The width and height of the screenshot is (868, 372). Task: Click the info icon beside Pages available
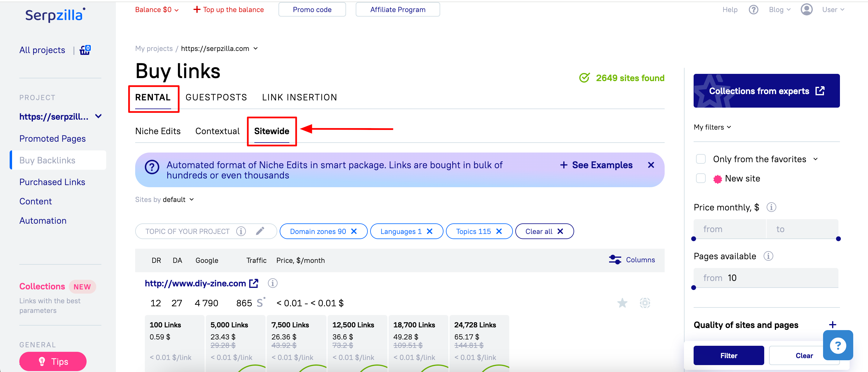click(768, 256)
